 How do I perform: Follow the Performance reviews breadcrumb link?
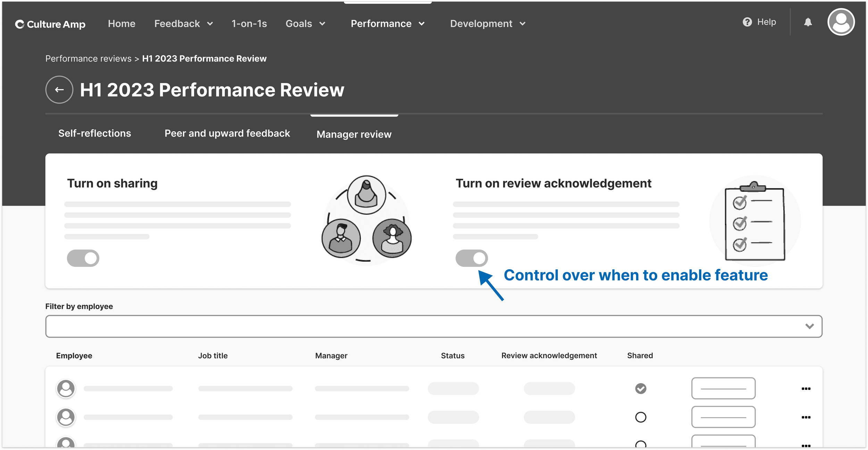(88, 59)
